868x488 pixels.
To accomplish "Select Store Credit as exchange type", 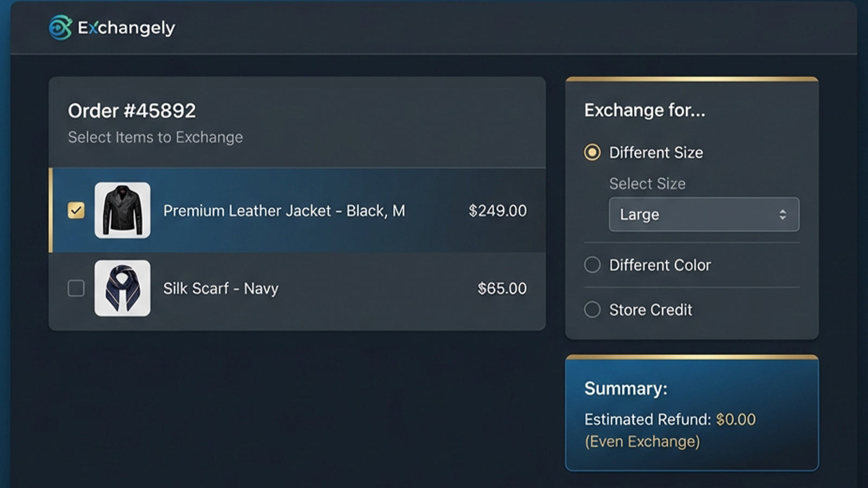I will point(592,310).
